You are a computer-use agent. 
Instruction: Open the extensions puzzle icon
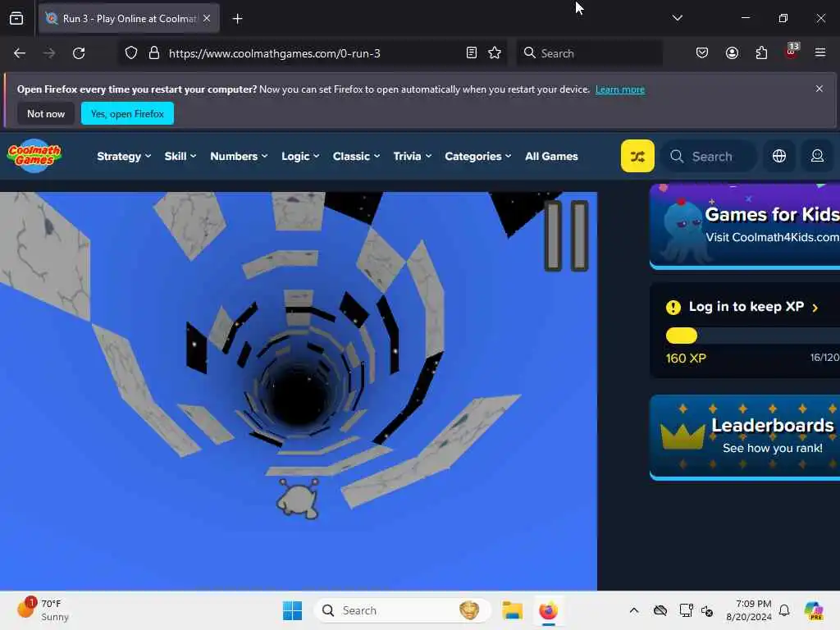tap(761, 53)
